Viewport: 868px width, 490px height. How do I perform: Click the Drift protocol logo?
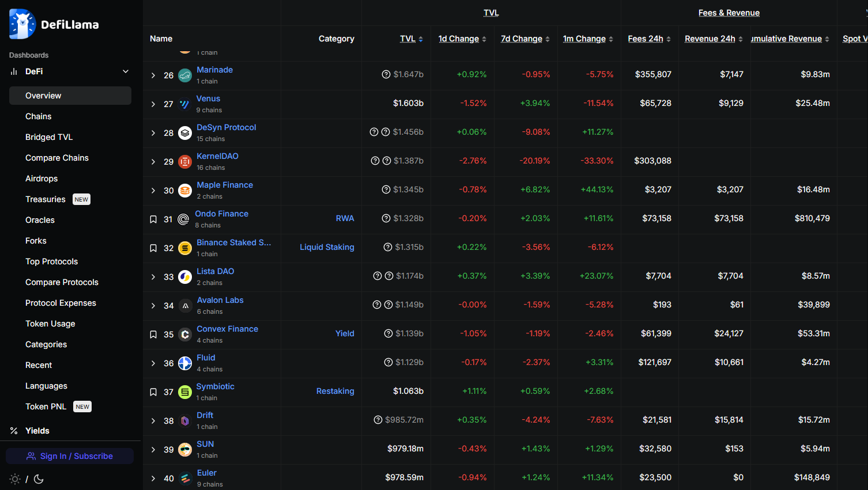click(x=185, y=421)
